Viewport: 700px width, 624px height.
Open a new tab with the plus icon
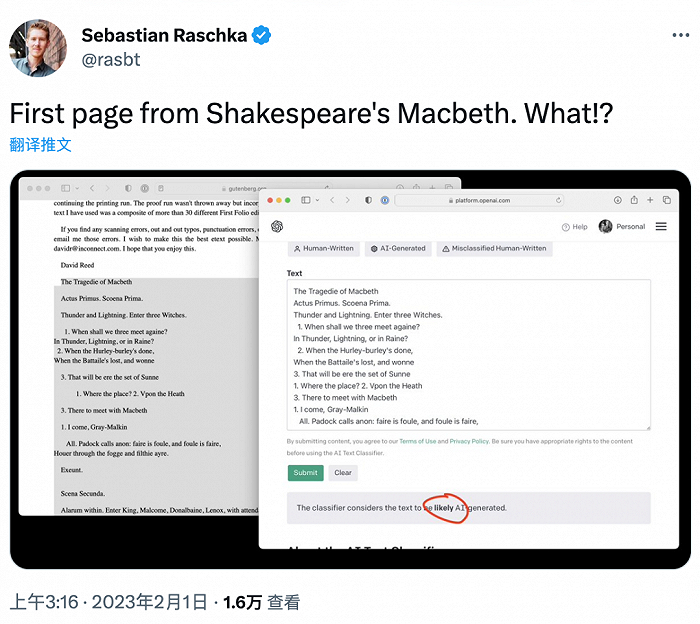click(650, 200)
